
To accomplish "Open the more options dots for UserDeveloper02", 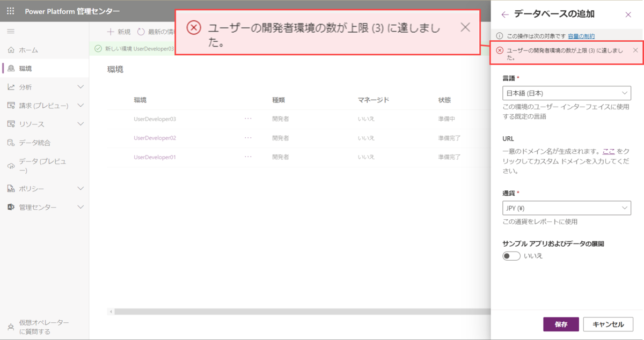I will (248, 138).
